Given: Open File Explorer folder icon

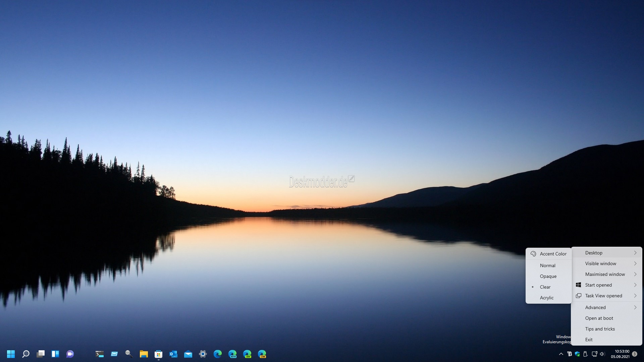Looking at the screenshot, I should pos(144,354).
